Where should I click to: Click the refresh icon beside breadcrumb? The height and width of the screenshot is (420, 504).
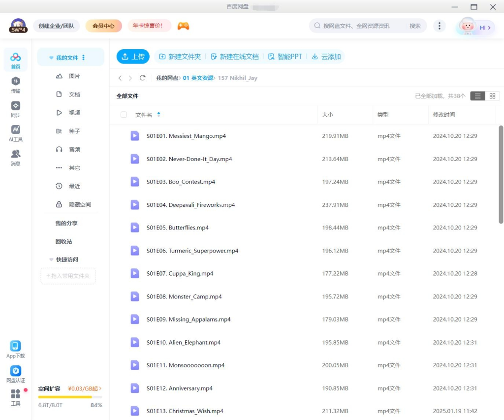(x=143, y=78)
